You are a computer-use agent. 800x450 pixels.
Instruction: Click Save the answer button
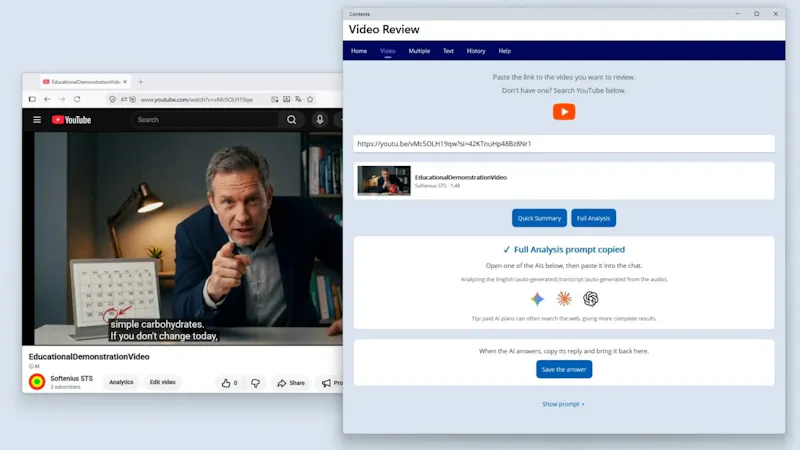coord(564,369)
